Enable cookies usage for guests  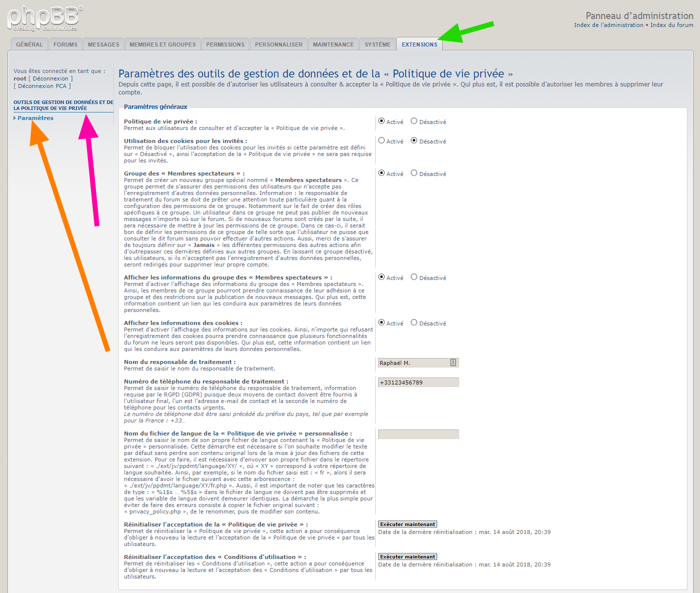click(382, 140)
